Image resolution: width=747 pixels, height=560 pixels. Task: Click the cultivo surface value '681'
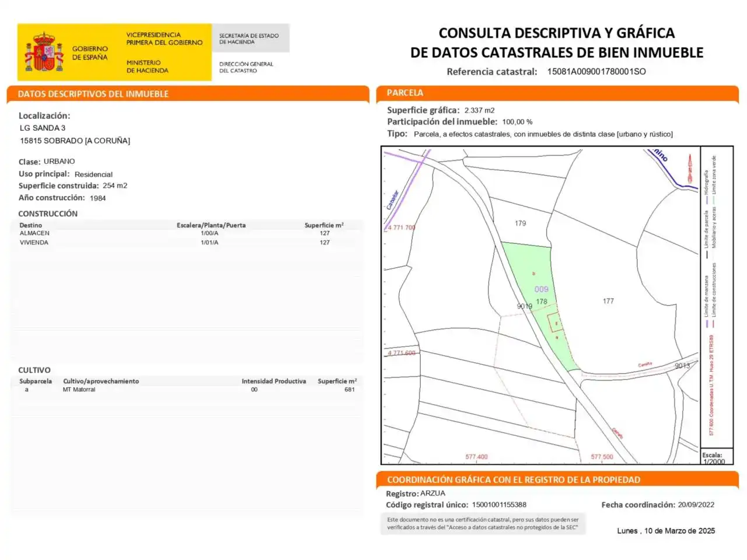350,390
